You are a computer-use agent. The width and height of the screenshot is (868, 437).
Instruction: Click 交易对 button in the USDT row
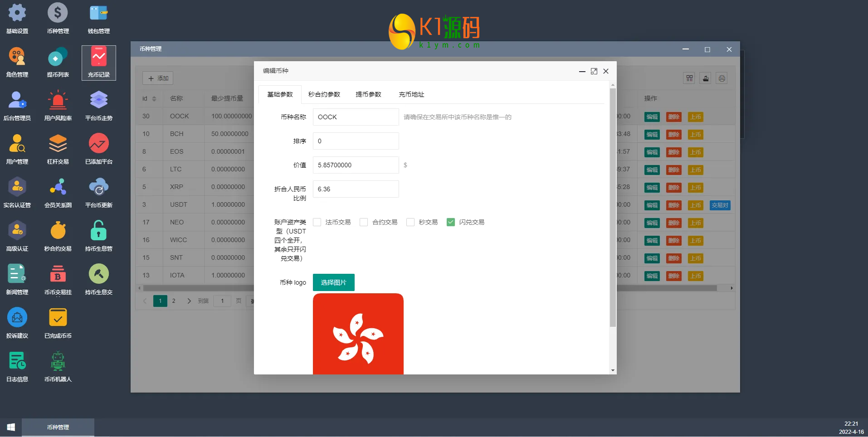(x=720, y=205)
